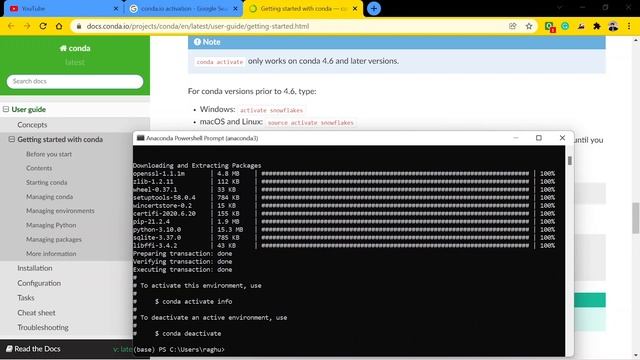
Task: Go to the browser home page
Action: pyautogui.click(x=59, y=26)
